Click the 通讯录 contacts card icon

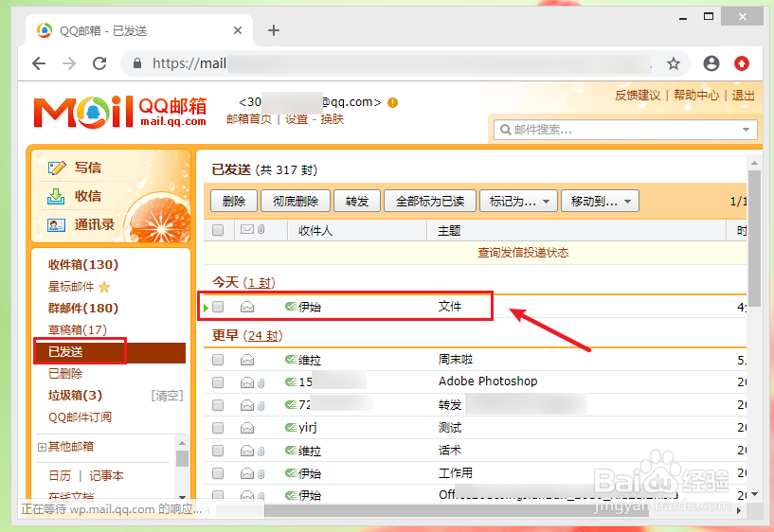click(x=56, y=225)
